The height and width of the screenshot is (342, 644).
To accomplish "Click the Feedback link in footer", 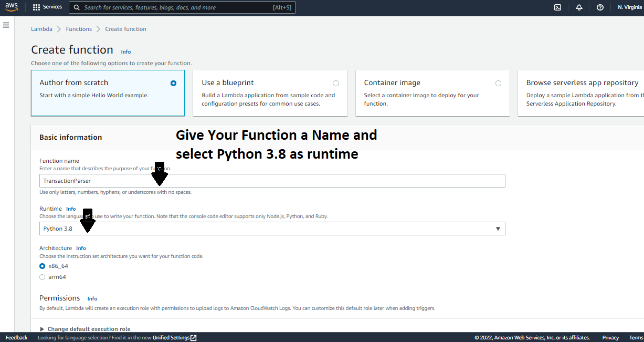I will (x=16, y=338).
